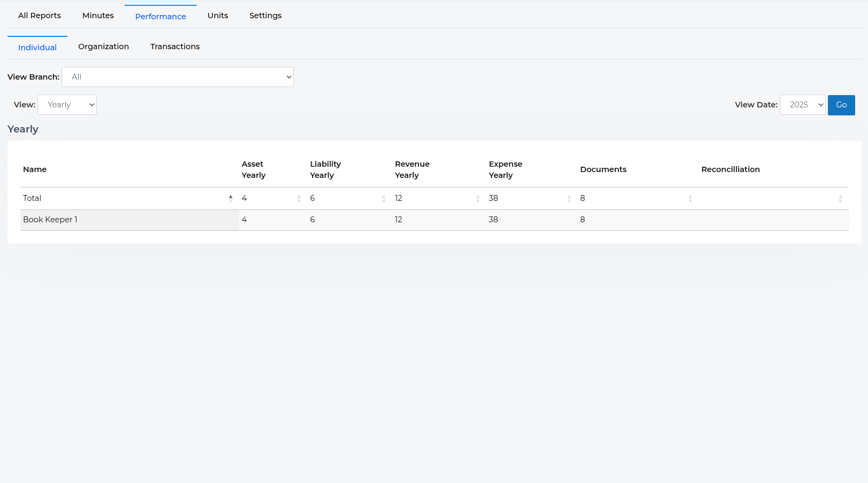This screenshot has width=868, height=483.
Task: Click the sort icon for Asset Yearly column
Action: 299,199
